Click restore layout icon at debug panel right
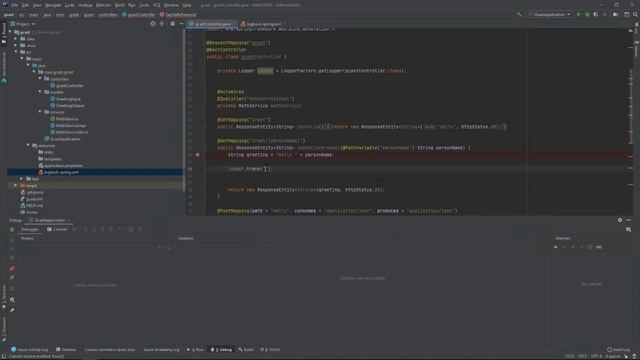Image resolution: width=640 pixels, height=360 pixels. (629, 230)
